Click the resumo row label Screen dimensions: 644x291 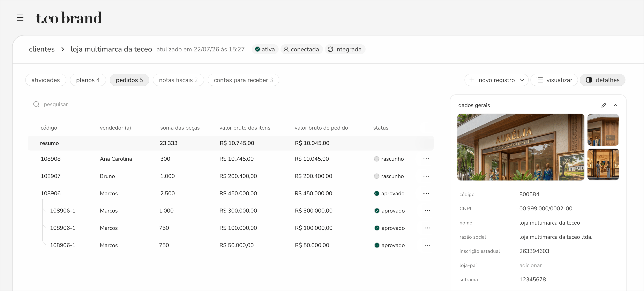coord(49,143)
